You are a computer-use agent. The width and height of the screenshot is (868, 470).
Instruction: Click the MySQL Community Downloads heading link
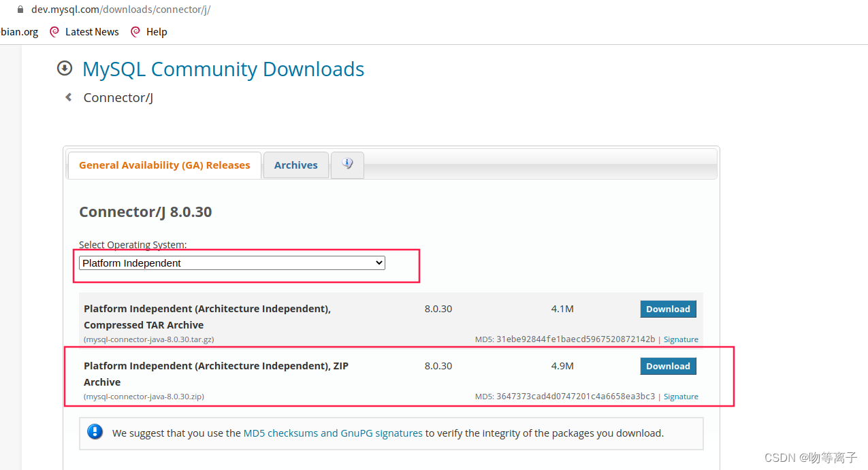[223, 69]
